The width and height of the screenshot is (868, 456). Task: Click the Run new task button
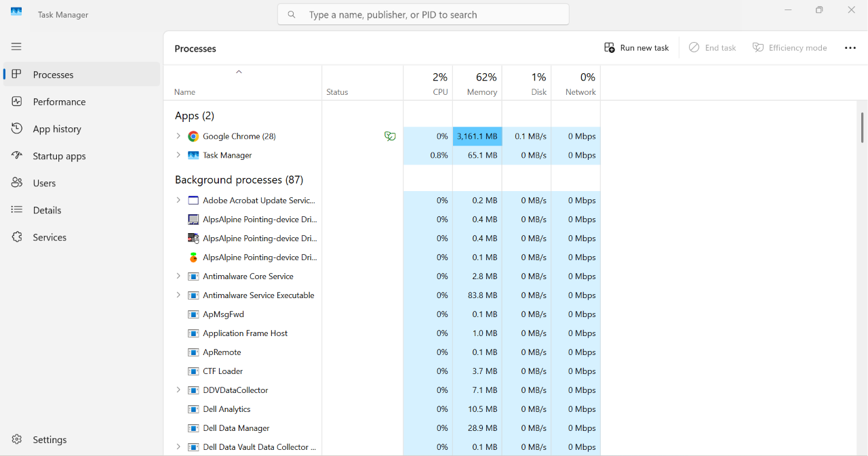(x=637, y=48)
